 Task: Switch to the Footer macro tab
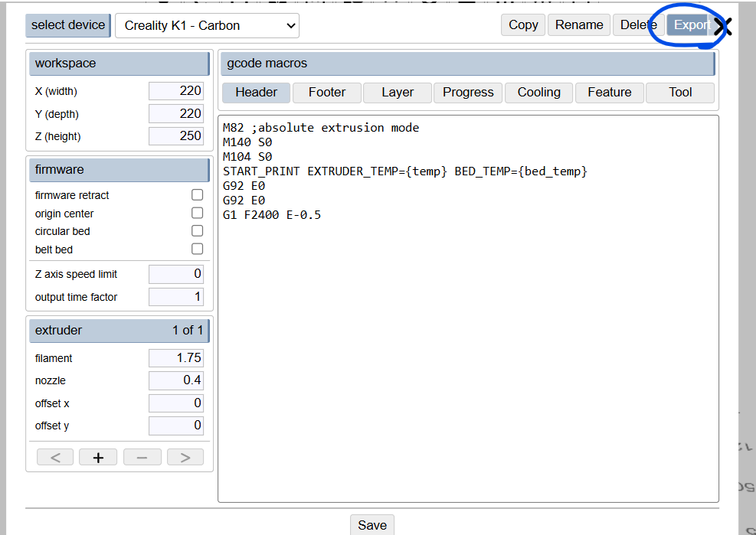tap(327, 93)
